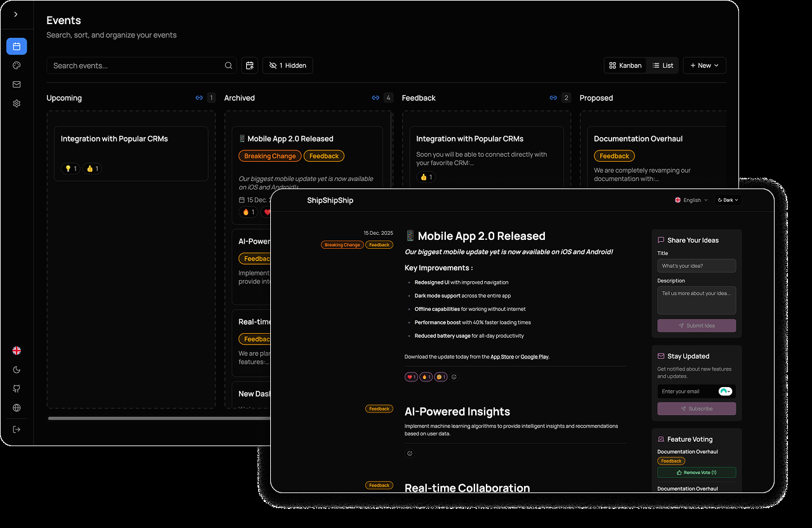The height and width of the screenshot is (528, 812).
Task: Open the mail icon in the sidebar
Action: [x=16, y=84]
